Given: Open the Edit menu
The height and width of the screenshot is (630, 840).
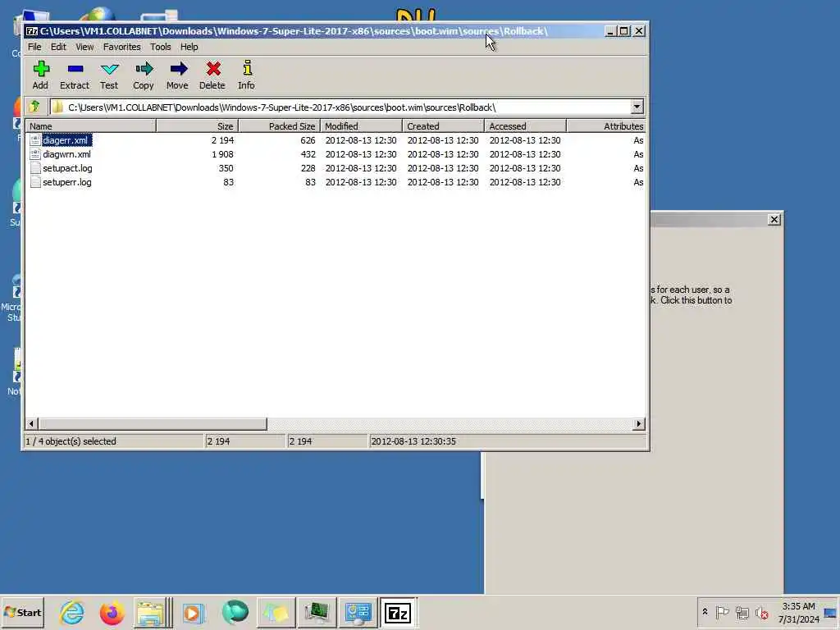Looking at the screenshot, I should pos(58,47).
